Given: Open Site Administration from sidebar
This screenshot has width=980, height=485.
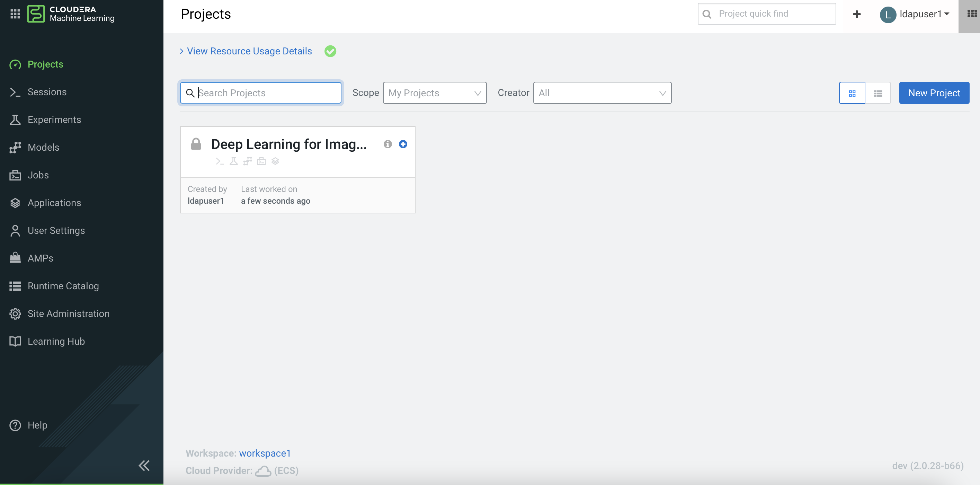Looking at the screenshot, I should coord(69,314).
